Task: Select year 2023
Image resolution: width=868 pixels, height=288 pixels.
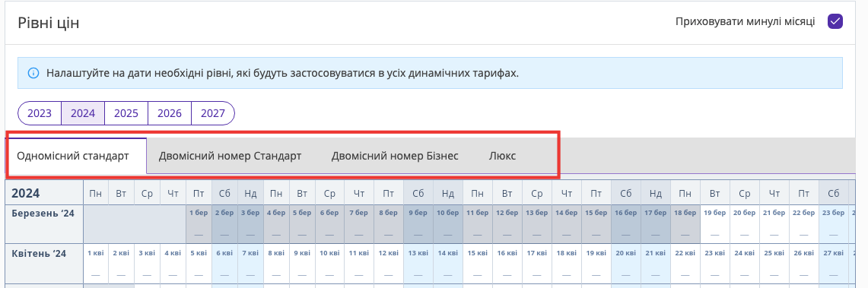Action: 40,113
